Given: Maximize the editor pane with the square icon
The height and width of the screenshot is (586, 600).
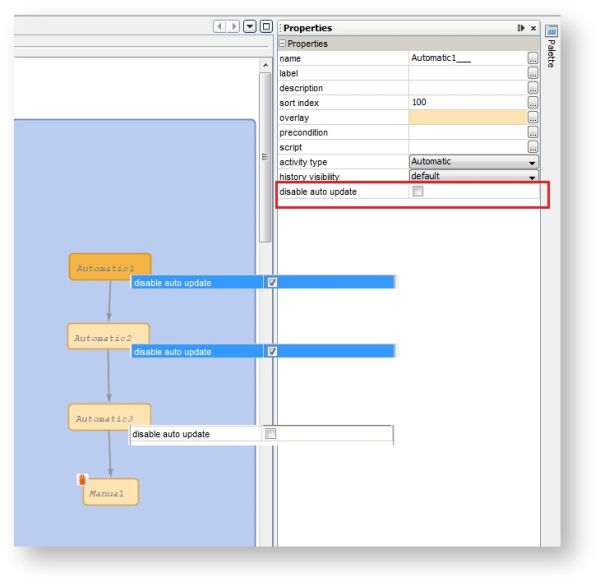Looking at the screenshot, I should point(266,27).
